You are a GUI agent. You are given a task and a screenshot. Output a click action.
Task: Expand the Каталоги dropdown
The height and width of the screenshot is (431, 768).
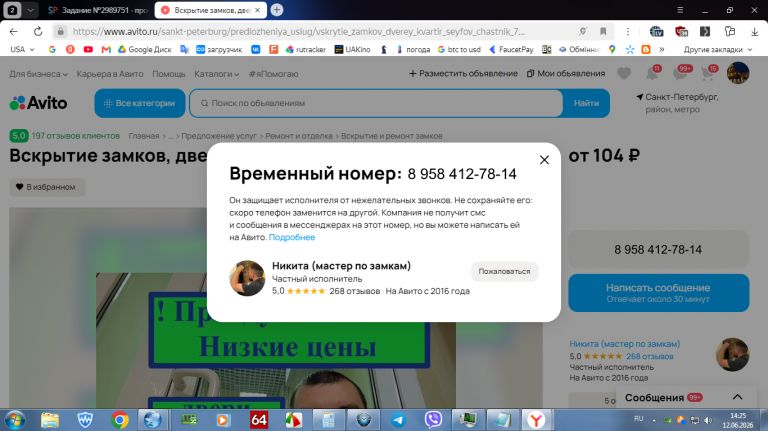216,74
